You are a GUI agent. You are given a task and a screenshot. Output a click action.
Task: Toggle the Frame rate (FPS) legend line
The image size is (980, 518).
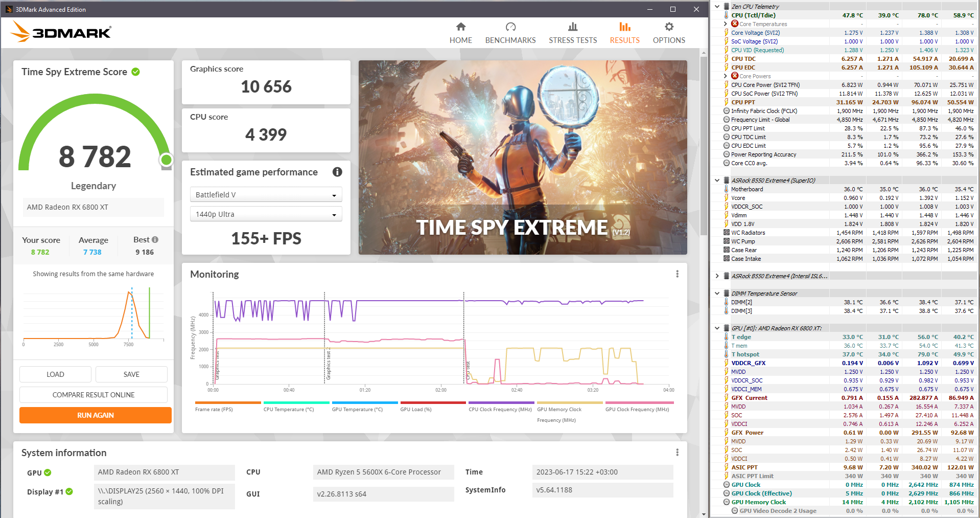(x=228, y=407)
